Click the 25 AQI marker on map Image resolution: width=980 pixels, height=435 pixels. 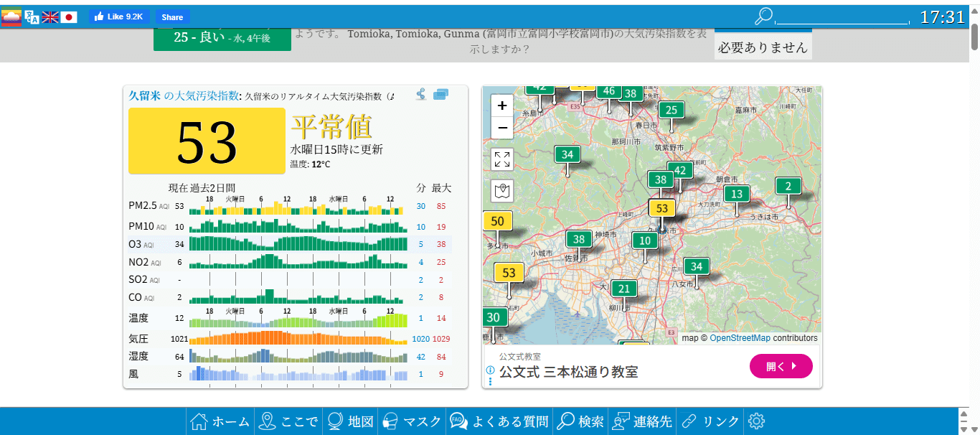click(x=671, y=110)
